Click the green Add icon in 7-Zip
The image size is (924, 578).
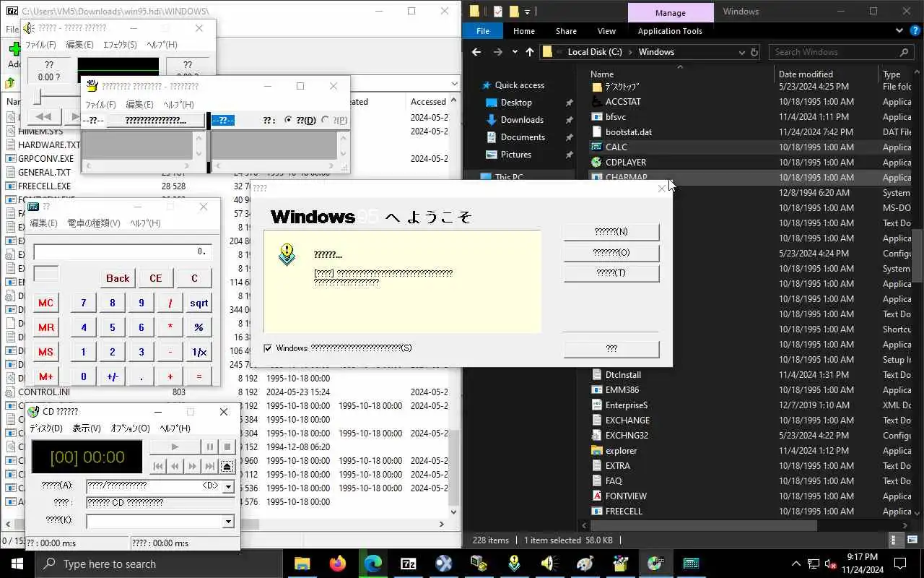[x=14, y=49]
